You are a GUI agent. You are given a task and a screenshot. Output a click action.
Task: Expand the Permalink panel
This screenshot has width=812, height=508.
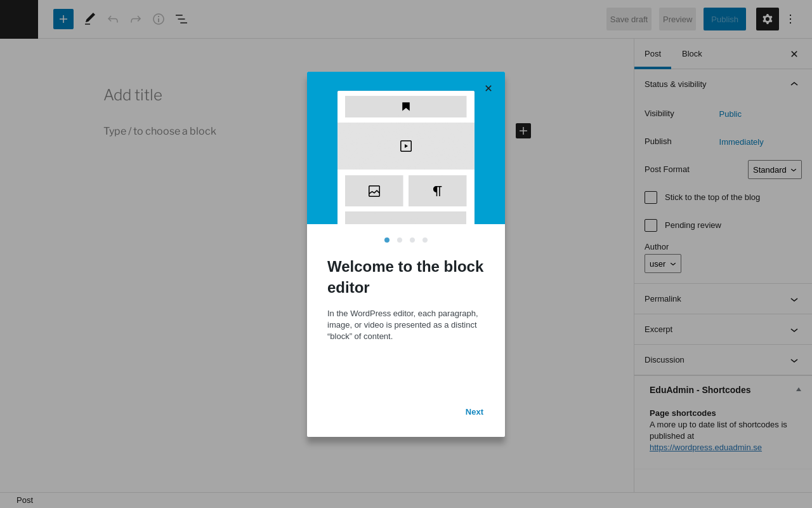[x=723, y=299]
